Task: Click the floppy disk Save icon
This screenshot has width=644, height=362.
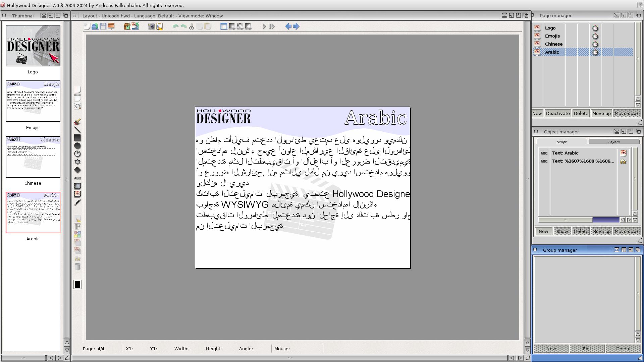Action: 103,26
